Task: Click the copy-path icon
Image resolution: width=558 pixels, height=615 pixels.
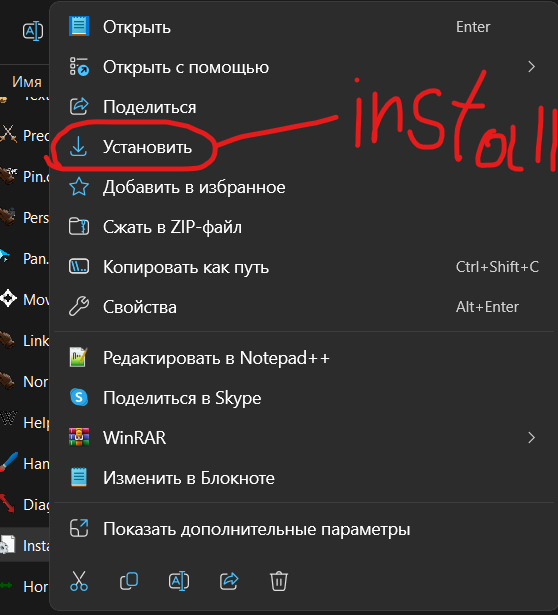Action: [x=79, y=267]
